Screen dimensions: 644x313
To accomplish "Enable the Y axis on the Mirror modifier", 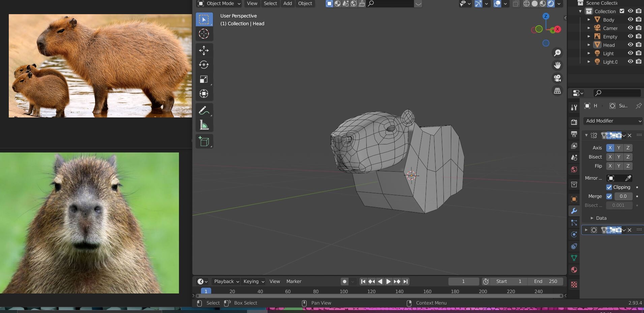I will 619,148.
